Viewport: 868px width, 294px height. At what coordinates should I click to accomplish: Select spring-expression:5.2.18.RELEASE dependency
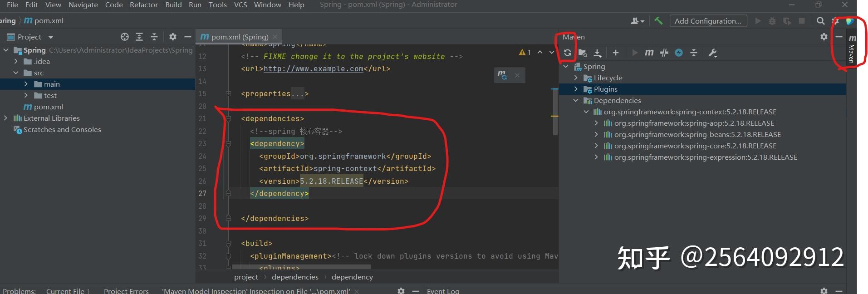tap(701, 157)
